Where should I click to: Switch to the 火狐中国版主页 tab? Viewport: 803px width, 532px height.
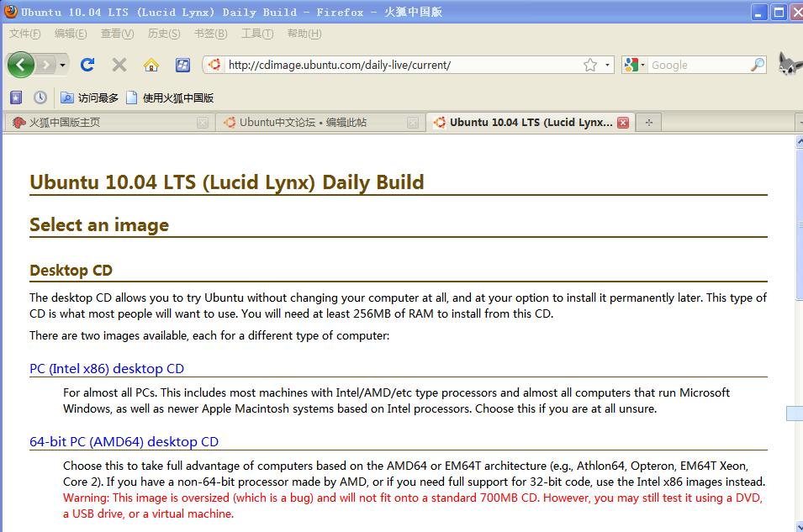[x=103, y=123]
